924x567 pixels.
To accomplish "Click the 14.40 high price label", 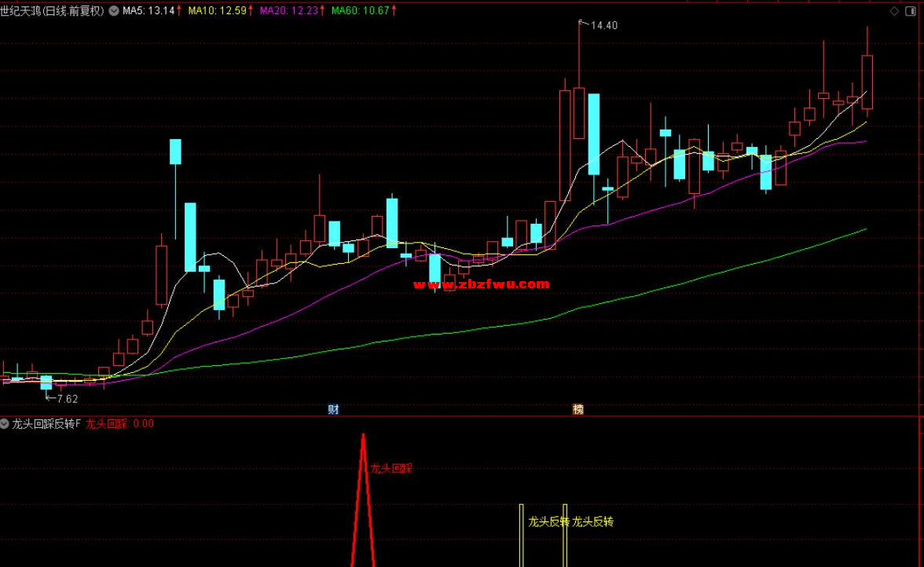I will [603, 26].
